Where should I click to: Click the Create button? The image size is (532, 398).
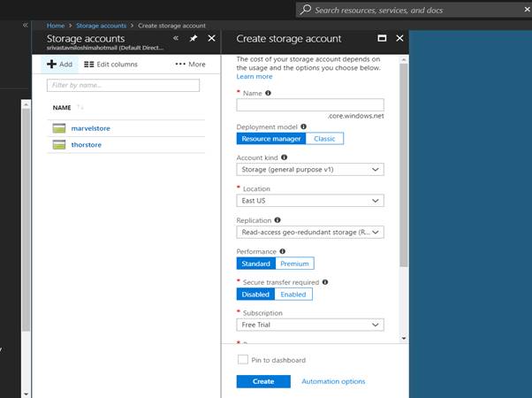point(263,381)
